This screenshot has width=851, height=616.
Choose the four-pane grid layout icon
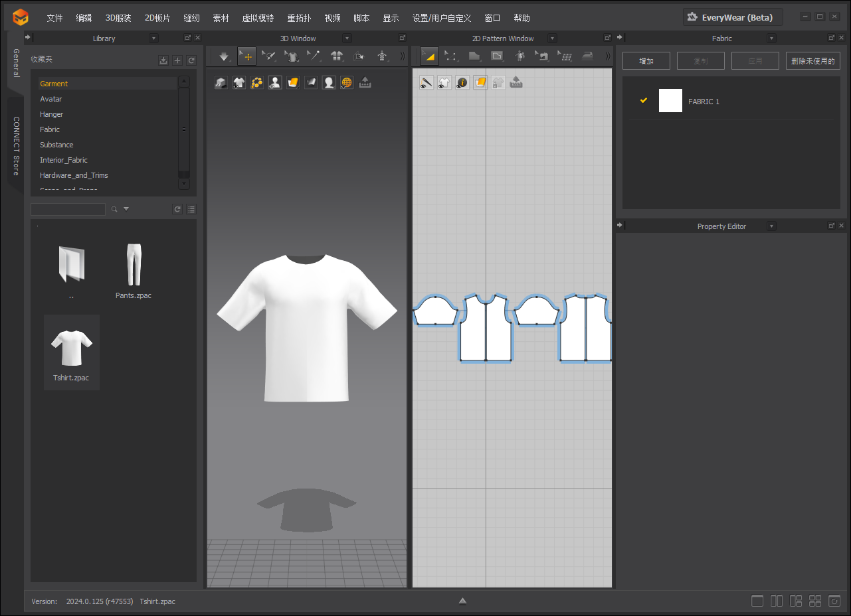[x=815, y=601]
